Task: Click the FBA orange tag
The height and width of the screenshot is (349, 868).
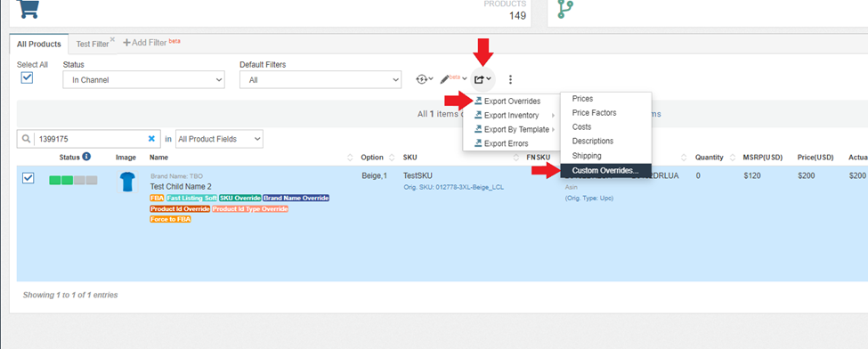Action: pos(158,198)
